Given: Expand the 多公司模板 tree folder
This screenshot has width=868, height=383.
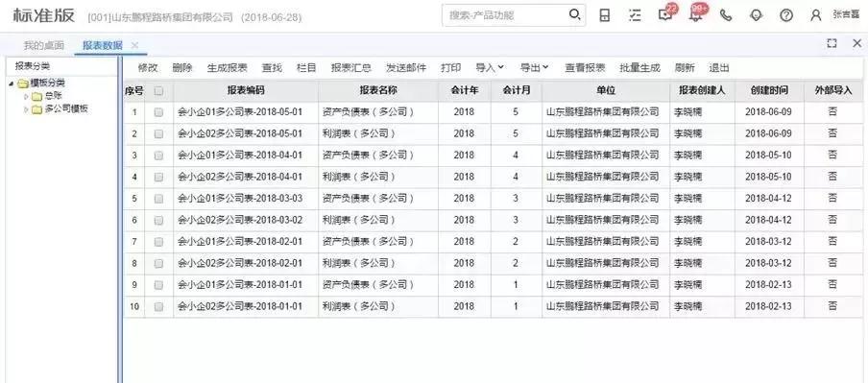Looking at the screenshot, I should point(26,109).
